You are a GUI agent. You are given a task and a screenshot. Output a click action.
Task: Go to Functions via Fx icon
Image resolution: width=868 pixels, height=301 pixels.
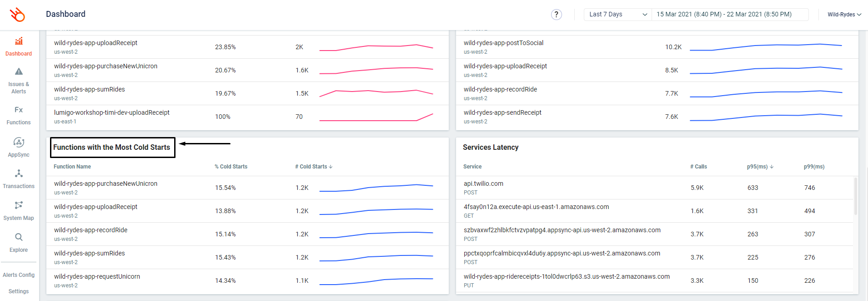(x=19, y=110)
